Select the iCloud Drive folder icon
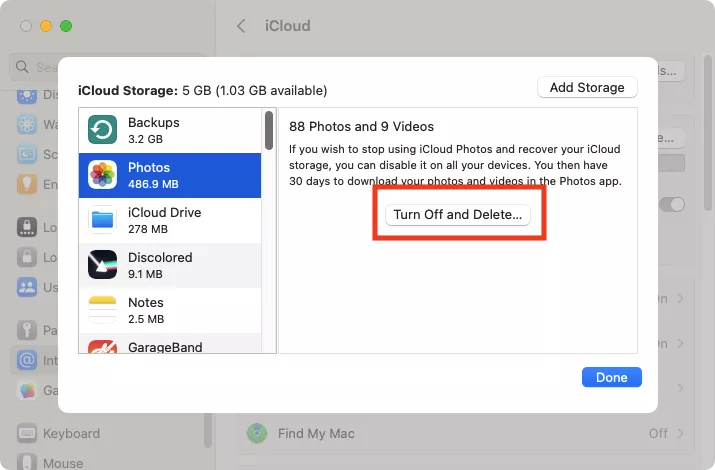Image resolution: width=715 pixels, height=470 pixels. pos(103,220)
